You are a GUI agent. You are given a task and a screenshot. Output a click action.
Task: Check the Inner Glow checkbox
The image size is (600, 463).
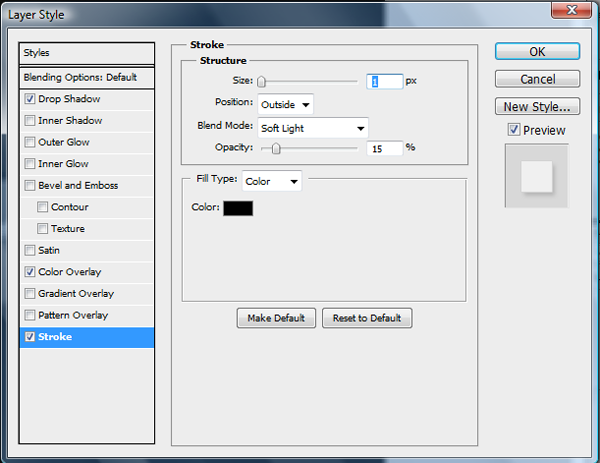[29, 164]
